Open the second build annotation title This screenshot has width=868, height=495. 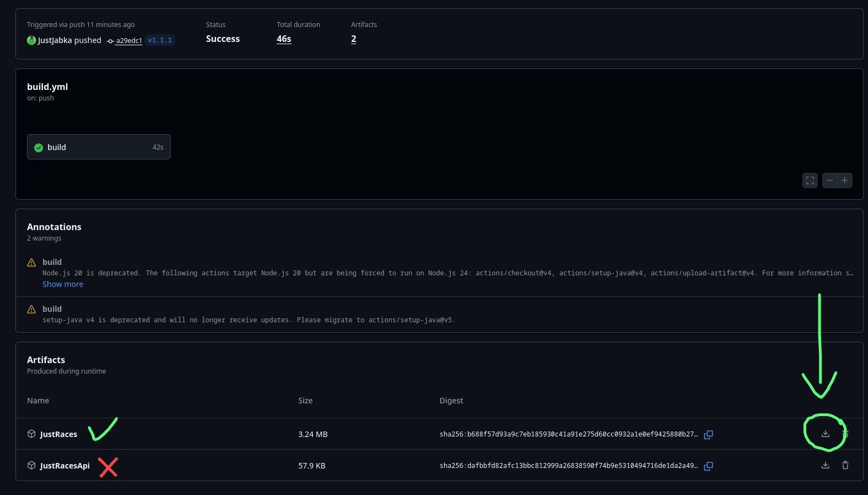pos(52,309)
